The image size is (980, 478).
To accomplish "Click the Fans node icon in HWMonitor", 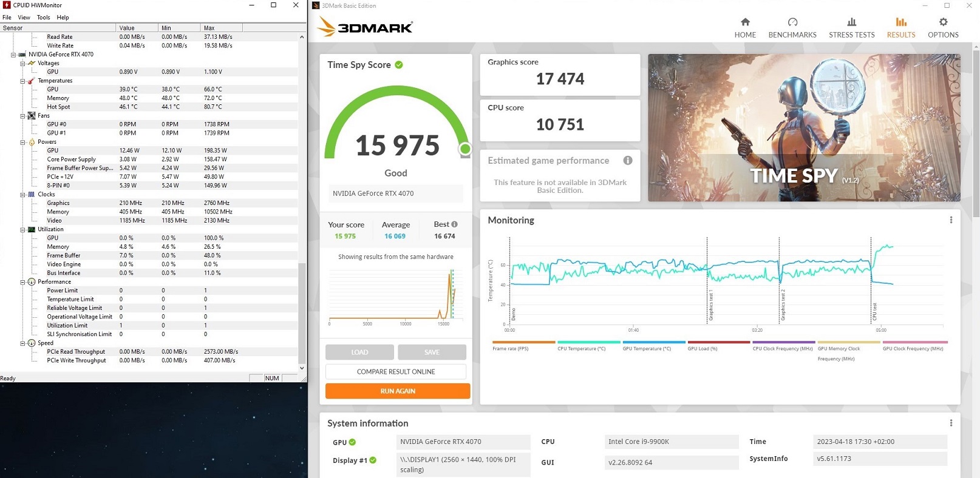I will 32,115.
